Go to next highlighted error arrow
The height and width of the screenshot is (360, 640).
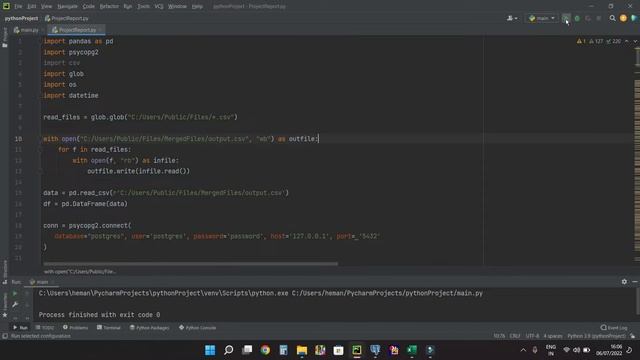click(x=635, y=41)
